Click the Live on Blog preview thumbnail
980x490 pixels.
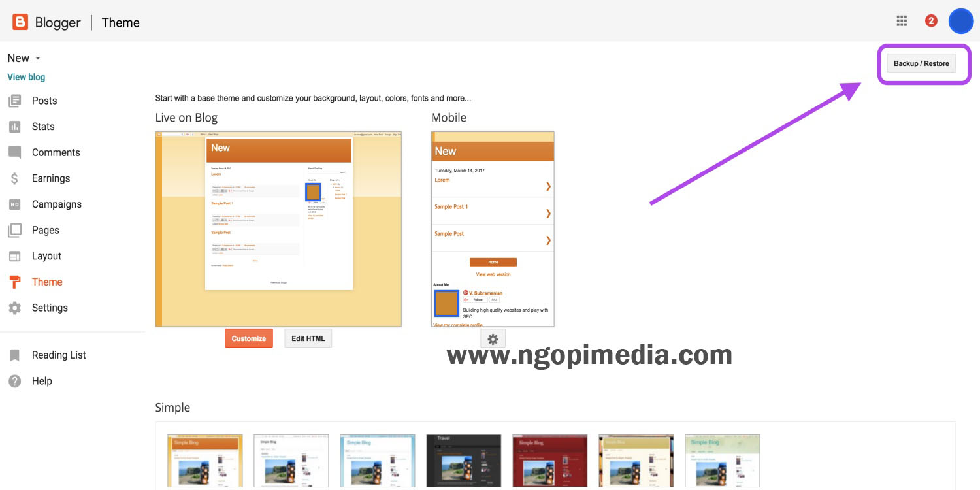278,229
